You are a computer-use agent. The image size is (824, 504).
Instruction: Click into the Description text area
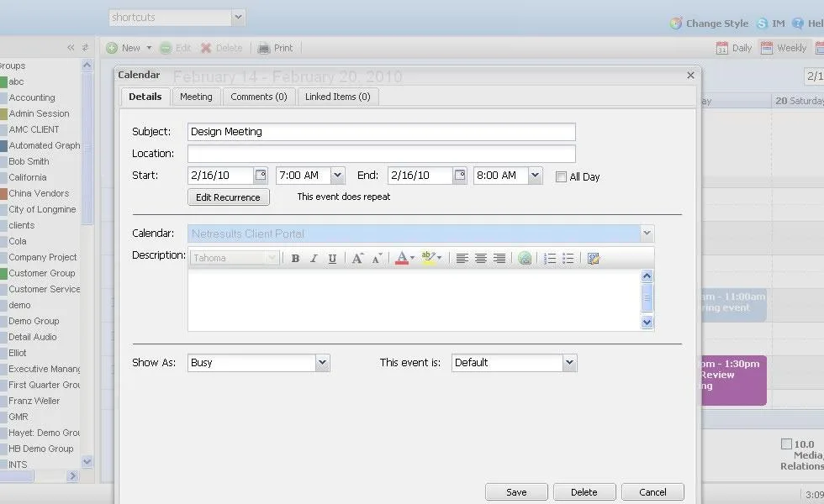pyautogui.click(x=414, y=300)
